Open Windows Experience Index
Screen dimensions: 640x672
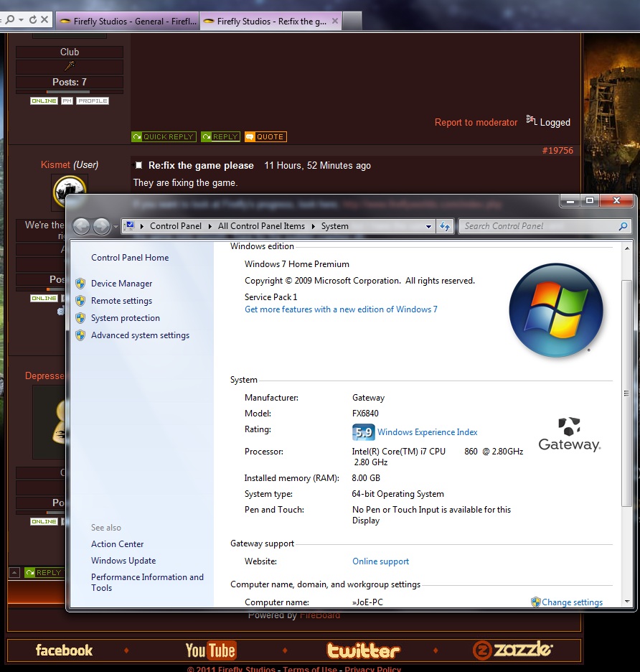coord(427,432)
